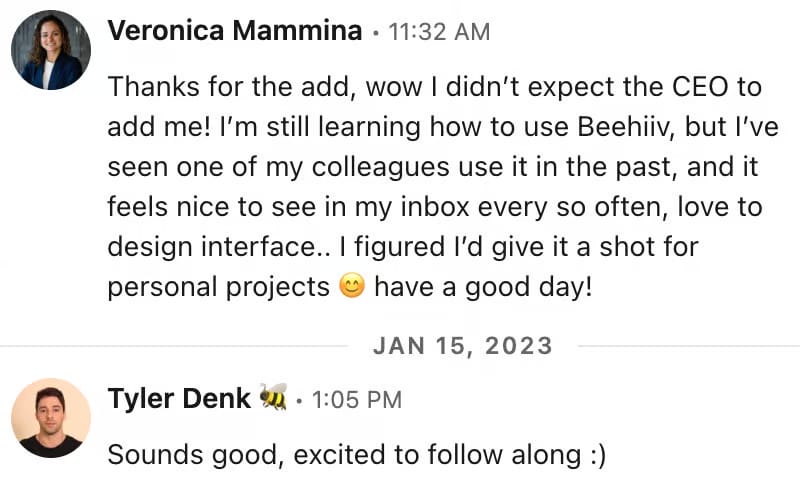Viewport: 800px width, 500px height.
Task: Click 'have a good day!' text
Action: pyautogui.click(x=484, y=288)
